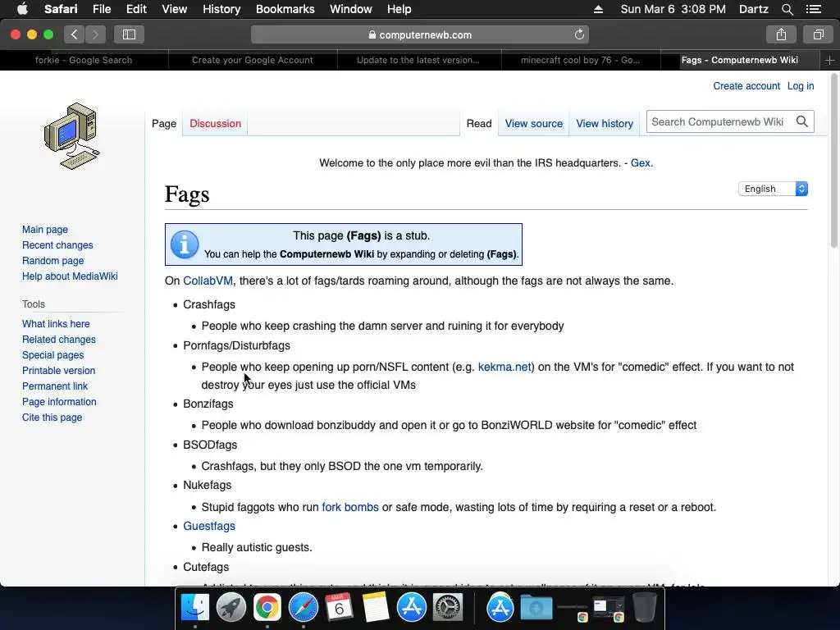Show all tabs overview button
This screenshot has width=840, height=630.
click(818, 34)
